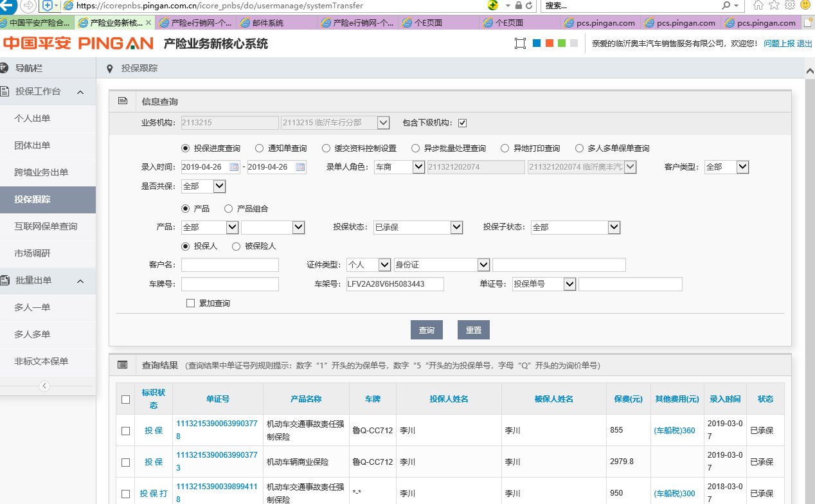Image resolution: width=815 pixels, height=504 pixels.
Task: Click the browser favorites star icon
Action: point(774,5)
